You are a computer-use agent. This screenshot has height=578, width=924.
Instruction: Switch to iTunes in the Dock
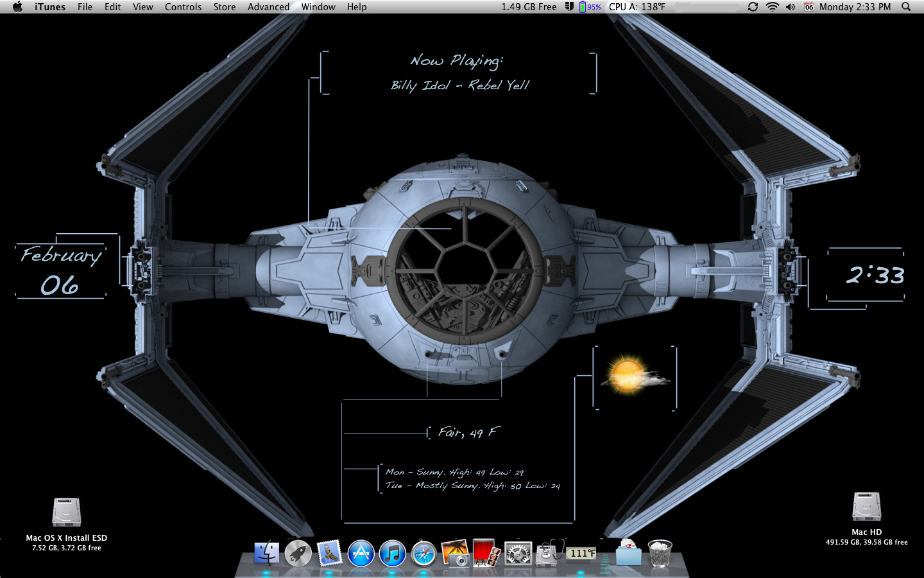click(x=392, y=553)
